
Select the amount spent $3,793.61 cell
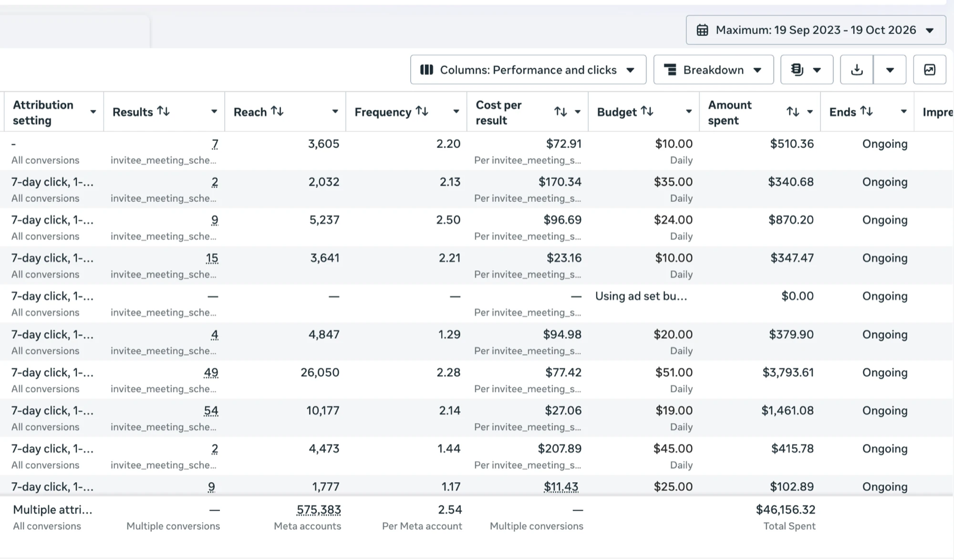tap(788, 372)
